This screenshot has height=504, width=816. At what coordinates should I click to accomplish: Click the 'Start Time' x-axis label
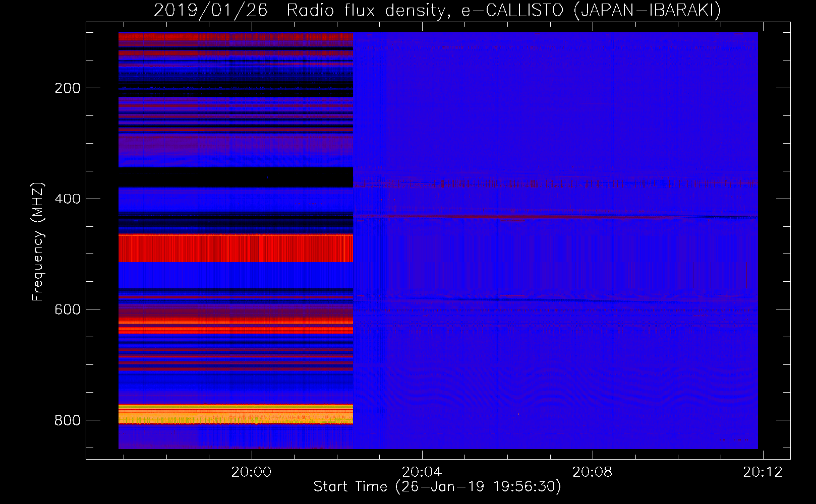point(351,486)
